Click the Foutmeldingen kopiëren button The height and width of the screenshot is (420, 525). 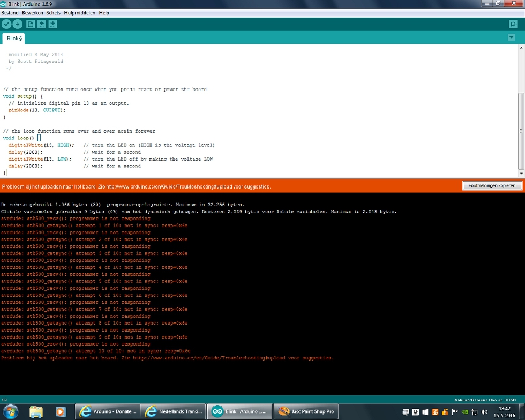pos(492,185)
